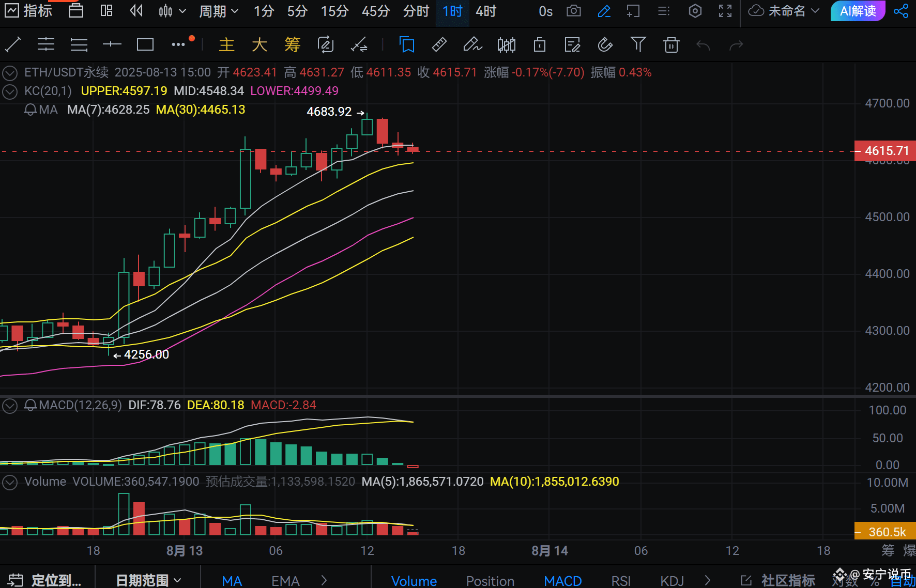The image size is (916, 588).
Task: Lock the drawings with padlock icon
Action: (x=540, y=45)
